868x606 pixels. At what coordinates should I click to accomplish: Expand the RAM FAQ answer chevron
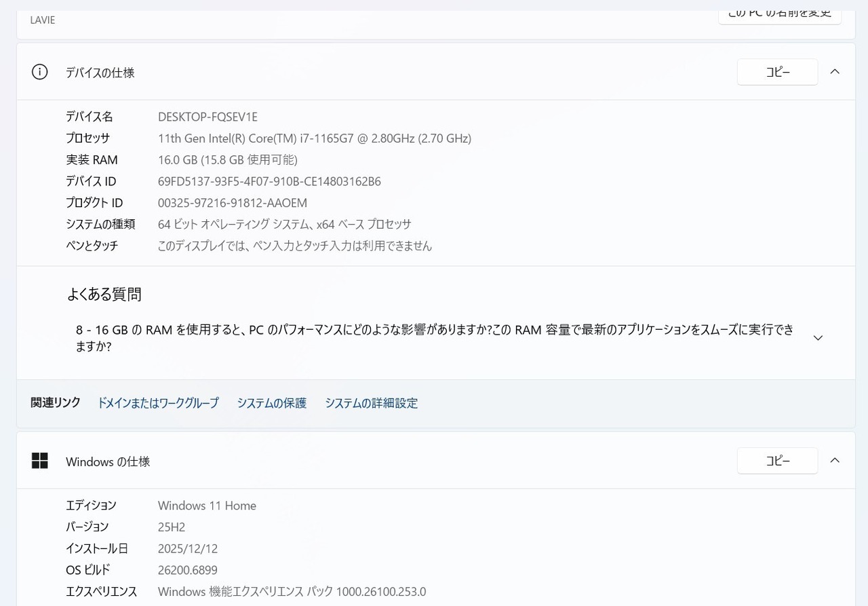818,338
